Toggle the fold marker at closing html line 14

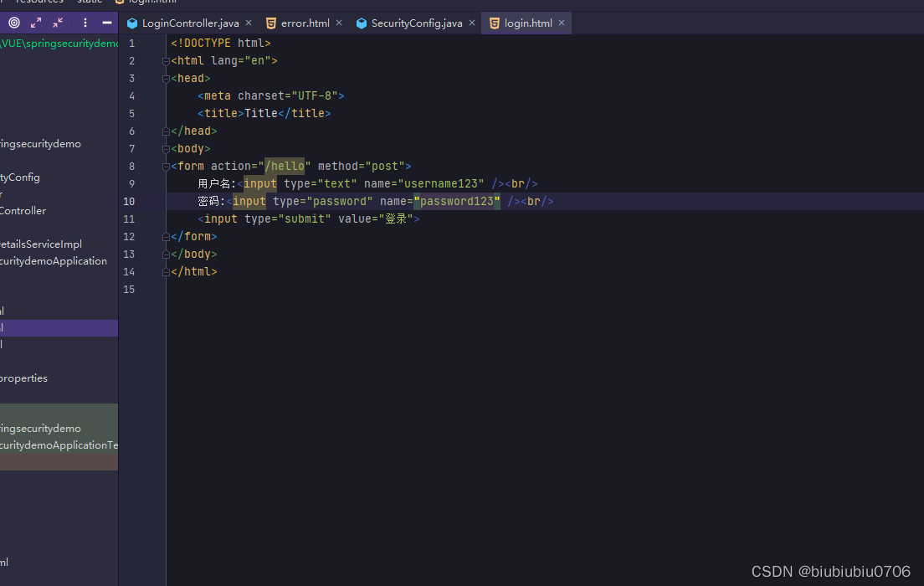coord(167,272)
